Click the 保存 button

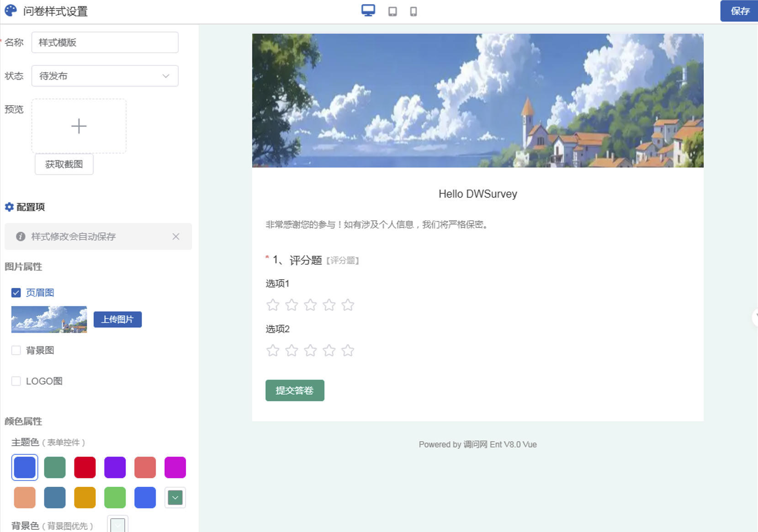tap(739, 11)
